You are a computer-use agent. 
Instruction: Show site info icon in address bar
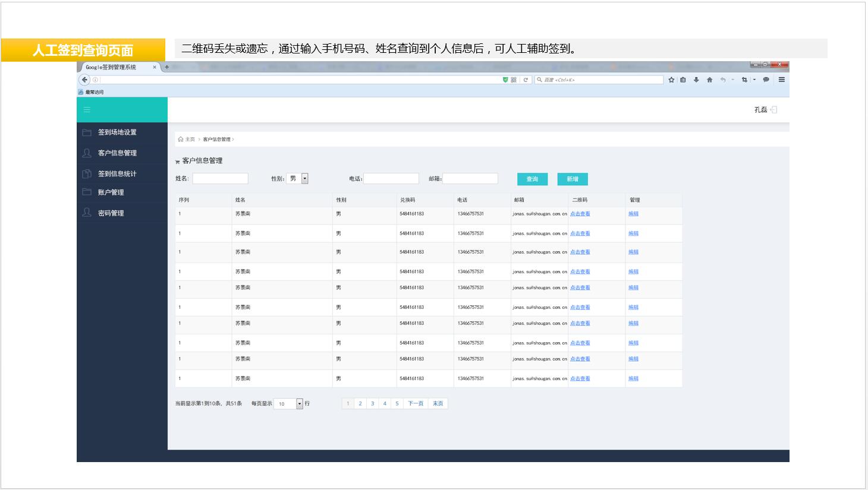coord(95,80)
